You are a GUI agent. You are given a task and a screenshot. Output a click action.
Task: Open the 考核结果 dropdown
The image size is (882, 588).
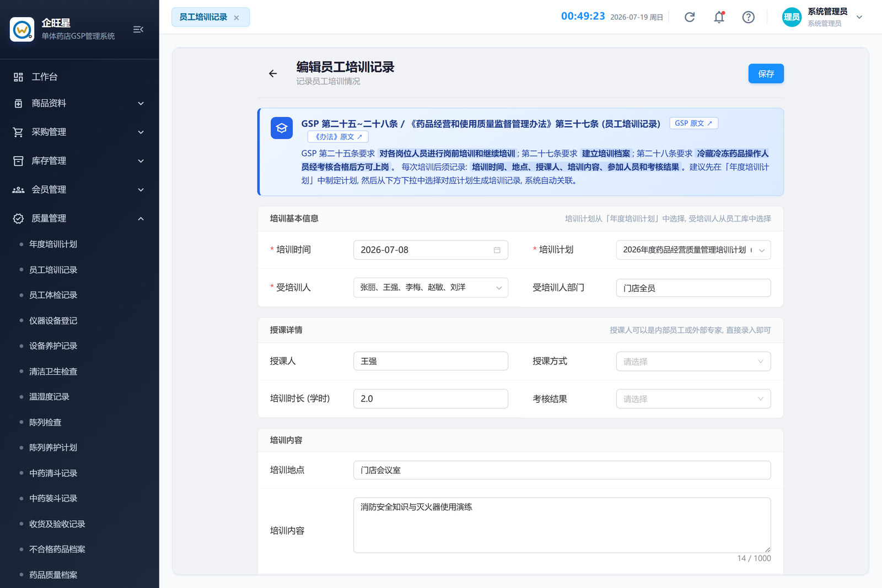pyautogui.click(x=693, y=399)
